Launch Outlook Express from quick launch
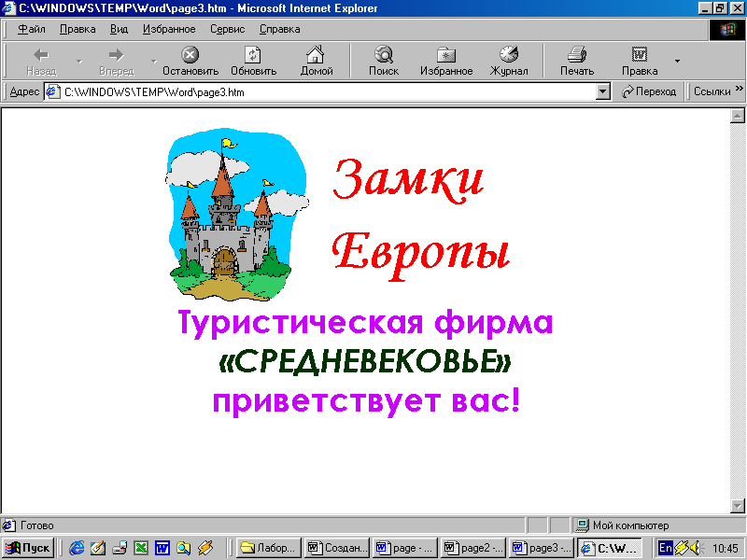 pos(98,548)
